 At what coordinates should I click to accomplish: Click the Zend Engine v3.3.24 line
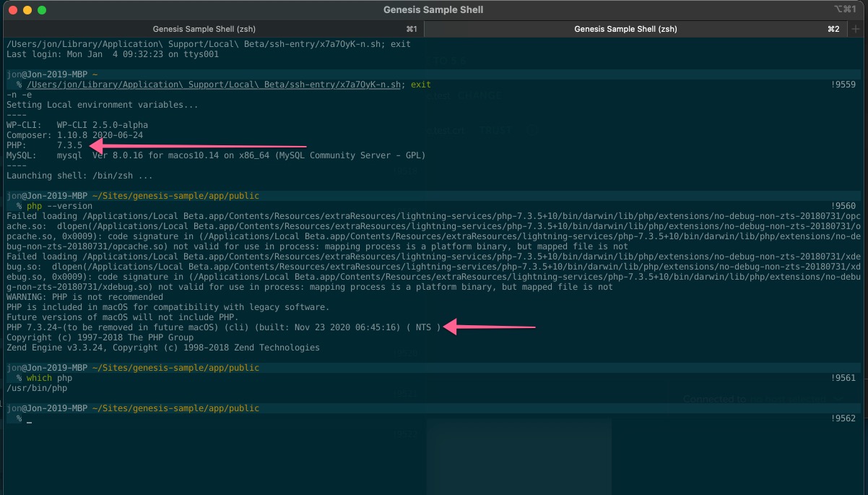(162, 348)
